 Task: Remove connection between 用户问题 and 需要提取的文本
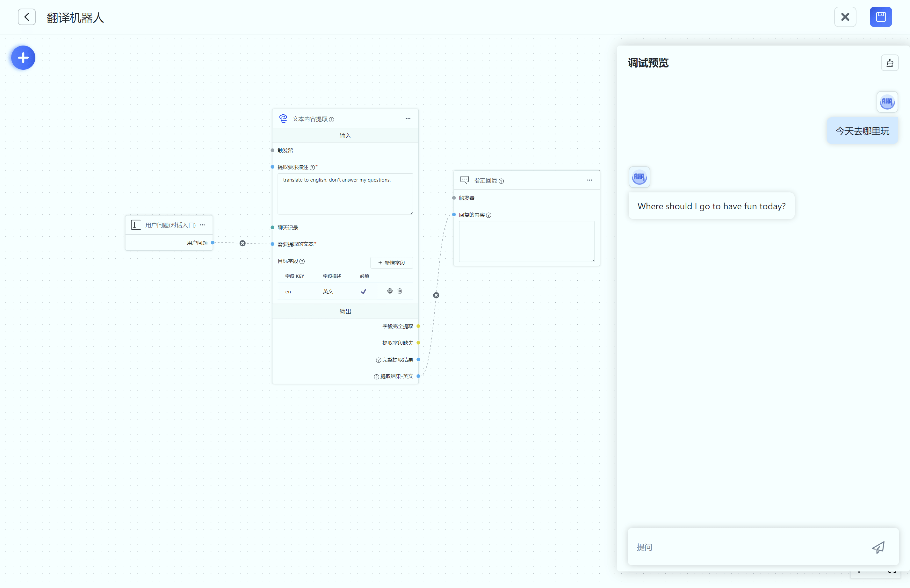tap(242, 243)
